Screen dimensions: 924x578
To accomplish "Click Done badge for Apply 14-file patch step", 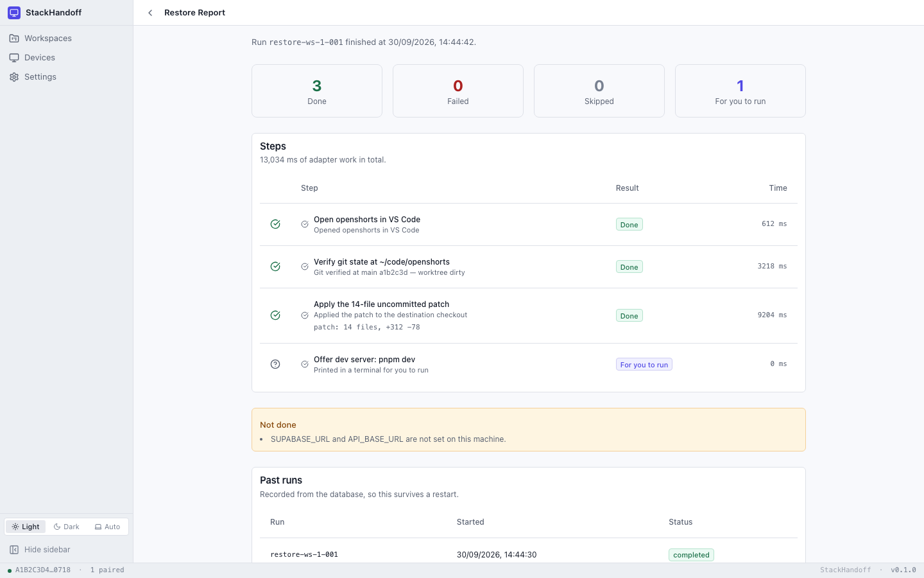I will (x=629, y=316).
